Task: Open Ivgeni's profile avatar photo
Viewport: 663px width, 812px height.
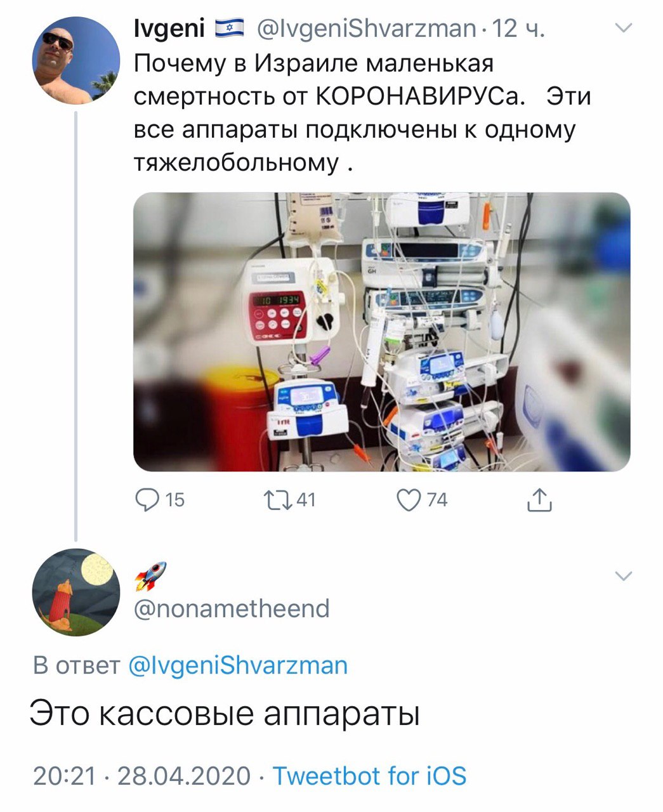Action: pos(76,61)
